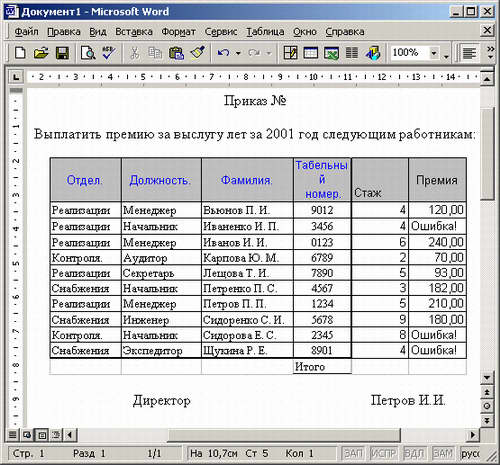The height and width of the screenshot is (465, 500).
Task: Open the Tables and Borders toolbar icon
Action: pos(290,53)
